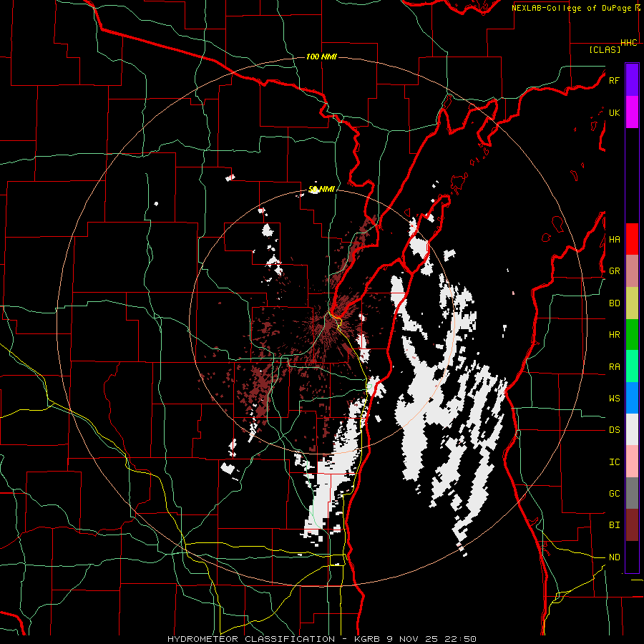Click the 50 NMI range ring label
The width and height of the screenshot is (644, 644).
pyautogui.click(x=321, y=190)
